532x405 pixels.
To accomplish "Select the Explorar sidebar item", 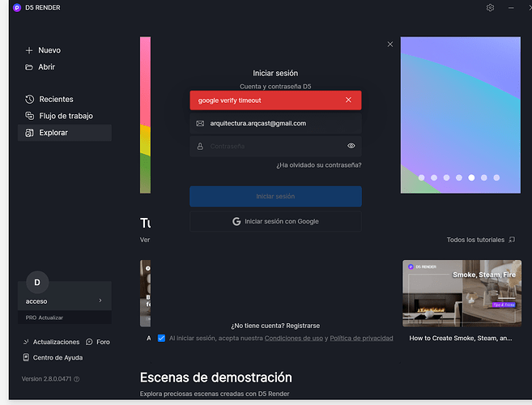I will (x=65, y=133).
